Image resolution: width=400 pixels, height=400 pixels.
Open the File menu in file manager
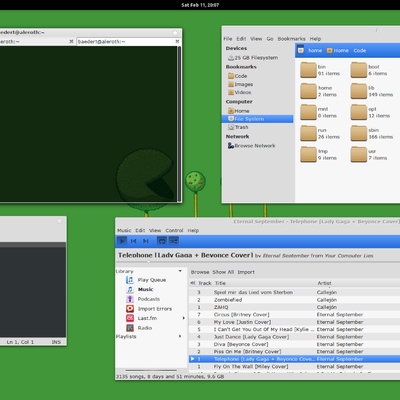pos(228,39)
